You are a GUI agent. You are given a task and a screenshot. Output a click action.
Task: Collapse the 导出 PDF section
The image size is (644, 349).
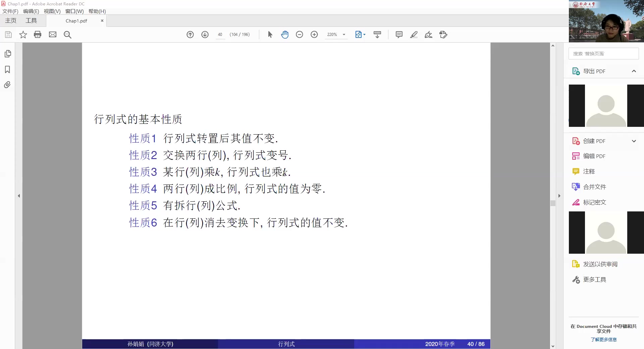(634, 71)
